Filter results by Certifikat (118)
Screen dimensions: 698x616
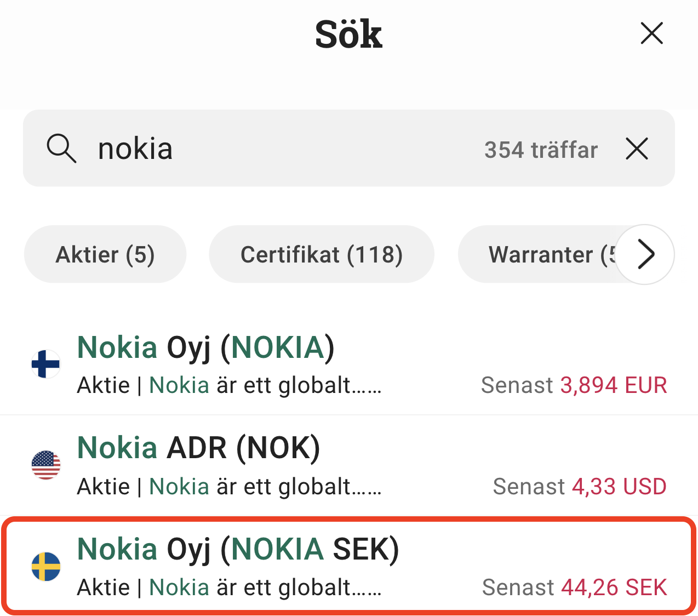pos(322,254)
